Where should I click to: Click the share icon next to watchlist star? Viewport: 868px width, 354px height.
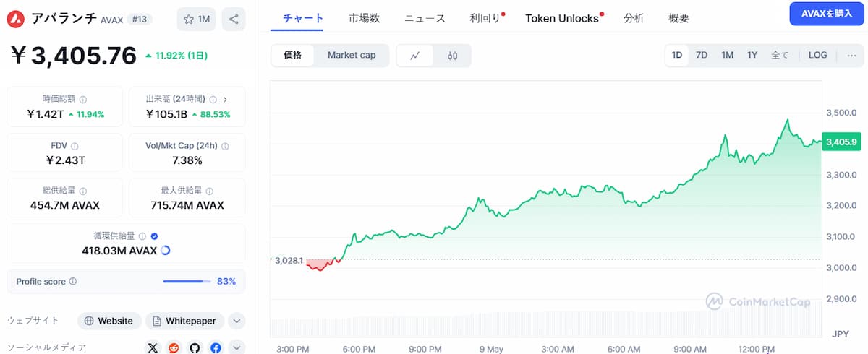(233, 19)
